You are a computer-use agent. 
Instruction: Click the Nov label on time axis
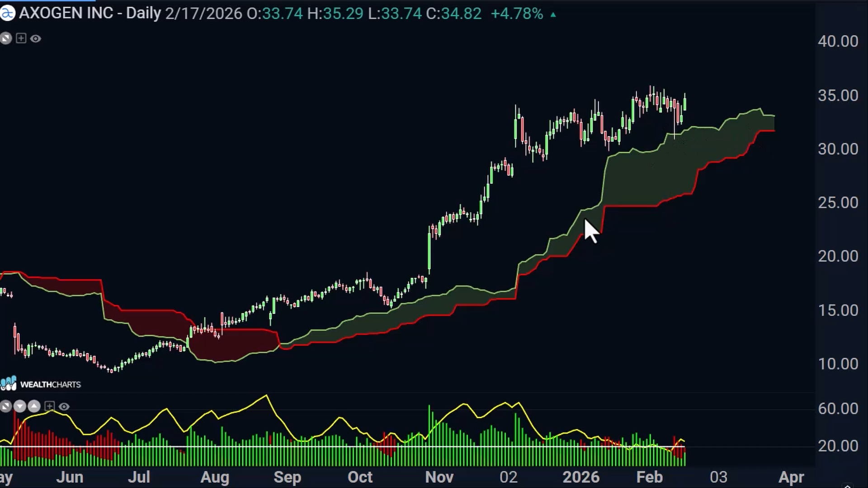[439, 477]
